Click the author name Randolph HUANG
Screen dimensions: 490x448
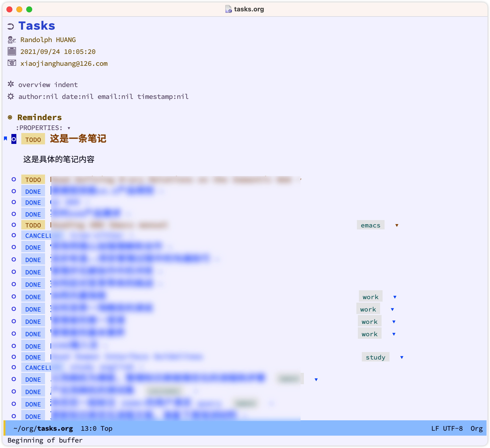[x=48, y=40]
